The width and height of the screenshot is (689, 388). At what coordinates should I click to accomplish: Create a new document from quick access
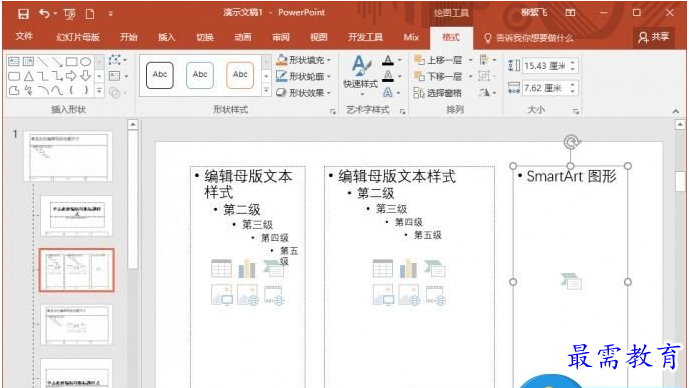coord(90,14)
